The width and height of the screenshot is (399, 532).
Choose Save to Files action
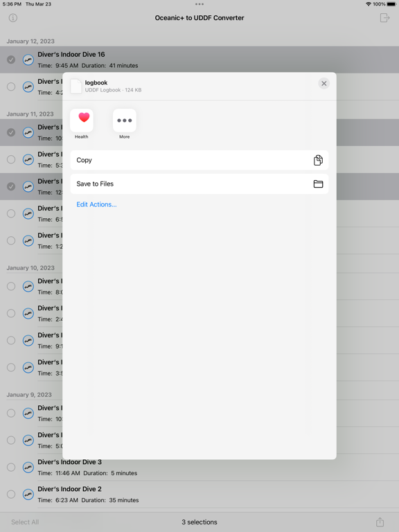pyautogui.click(x=199, y=184)
